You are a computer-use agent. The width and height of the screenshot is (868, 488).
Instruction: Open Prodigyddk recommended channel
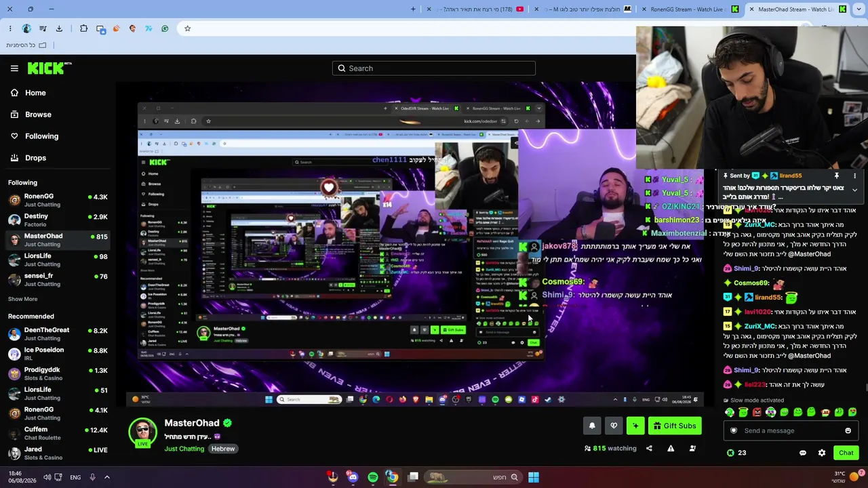[58, 373]
